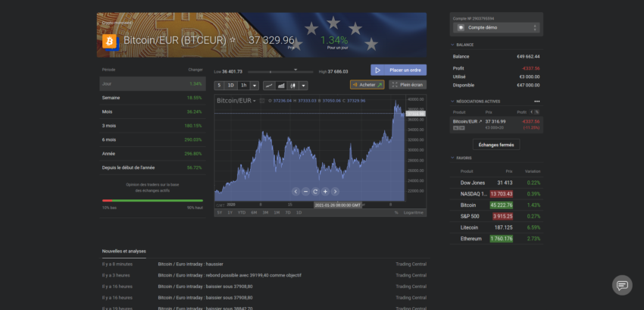The height and width of the screenshot is (310, 644).
Task: Click the traders opinion sentiment bar
Action: (152, 201)
